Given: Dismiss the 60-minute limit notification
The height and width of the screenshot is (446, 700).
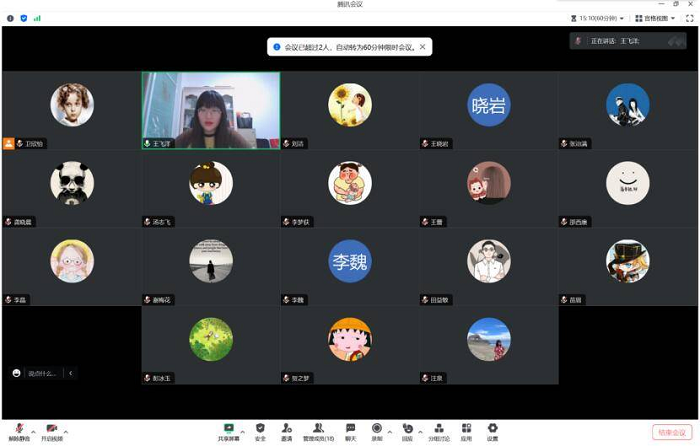Looking at the screenshot, I should [422, 46].
